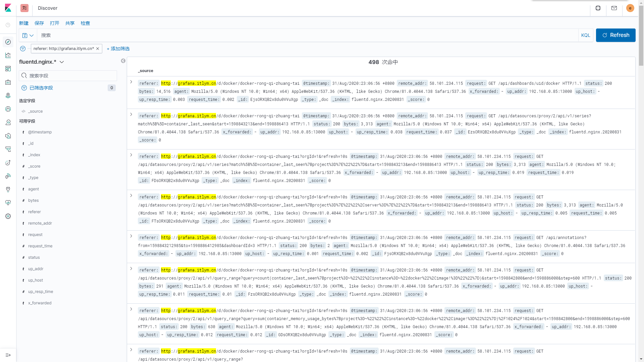Image resolution: width=644 pixels, height=362 pixels.
Task: Collapse the field sidebar arrow
Action: click(123, 61)
